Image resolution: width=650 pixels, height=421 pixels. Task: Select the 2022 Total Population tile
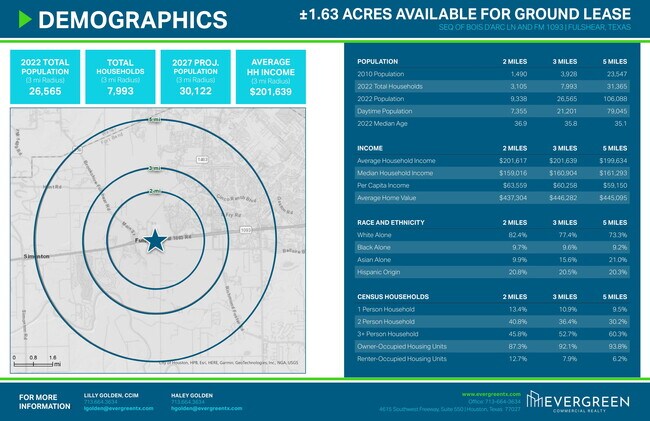(x=43, y=77)
